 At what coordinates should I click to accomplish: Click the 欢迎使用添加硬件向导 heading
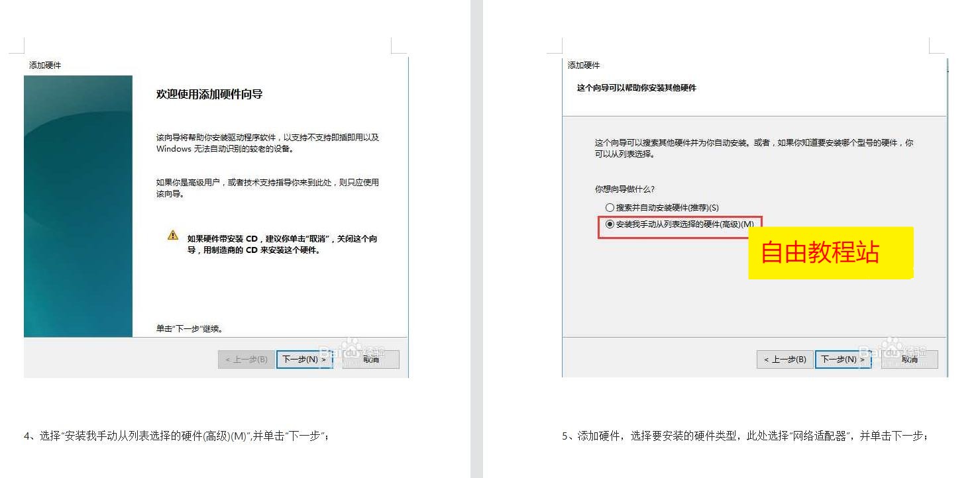(x=209, y=95)
